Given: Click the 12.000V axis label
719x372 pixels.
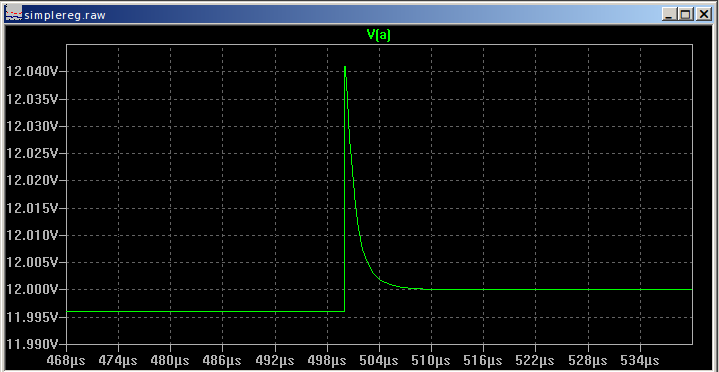Looking at the screenshot, I should [x=31, y=289].
